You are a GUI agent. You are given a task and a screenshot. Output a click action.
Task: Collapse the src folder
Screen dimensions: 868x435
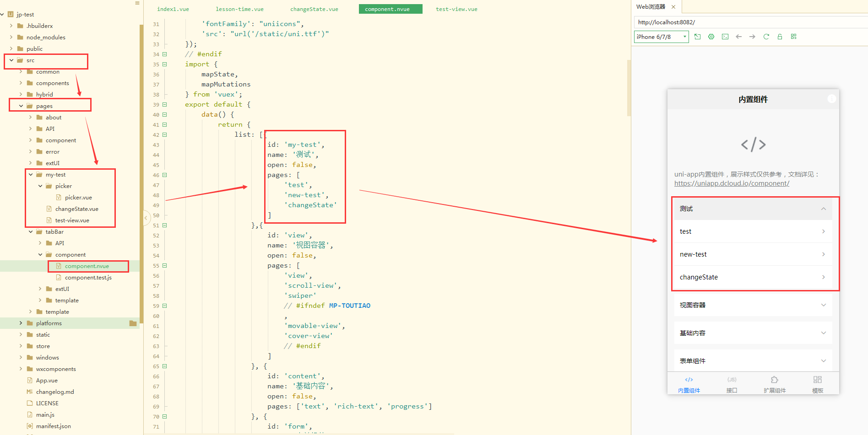[11, 60]
